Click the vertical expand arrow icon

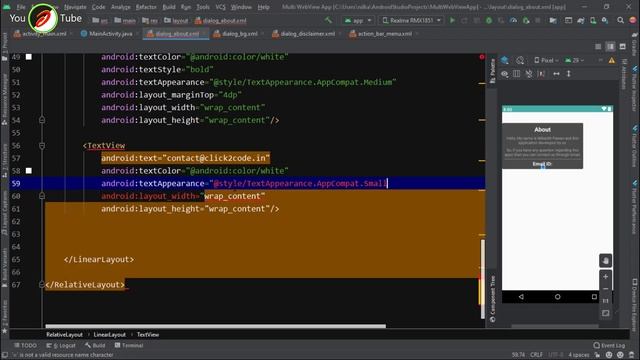click(x=569, y=74)
